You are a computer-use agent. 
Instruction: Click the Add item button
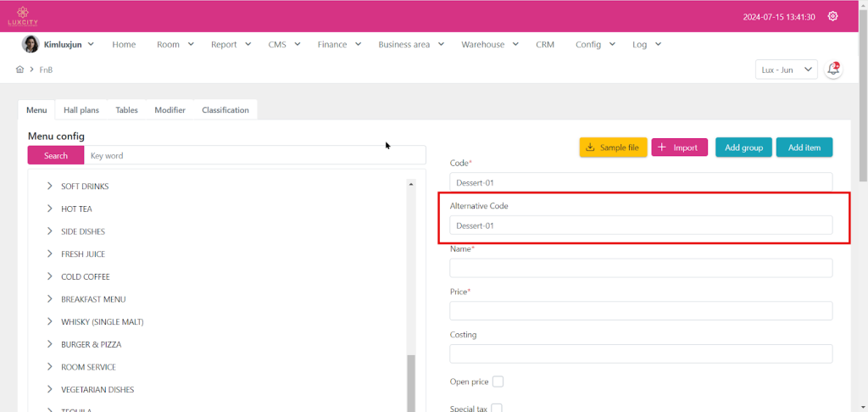click(x=804, y=148)
